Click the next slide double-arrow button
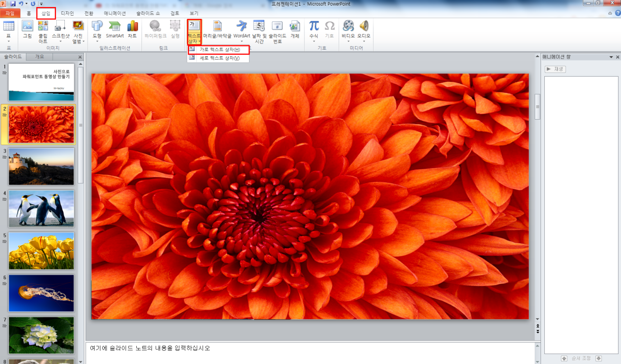Image resolution: width=621 pixels, height=364 pixels. [538, 331]
